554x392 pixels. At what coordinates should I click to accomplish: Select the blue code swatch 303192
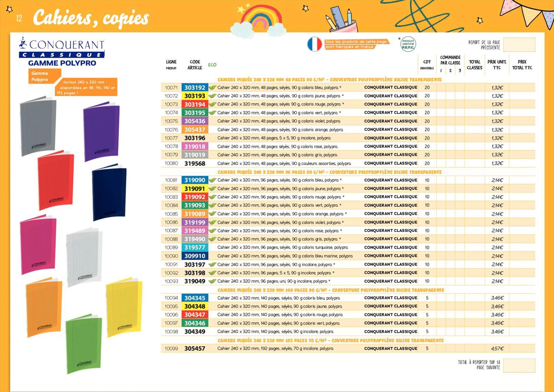pyautogui.click(x=195, y=88)
